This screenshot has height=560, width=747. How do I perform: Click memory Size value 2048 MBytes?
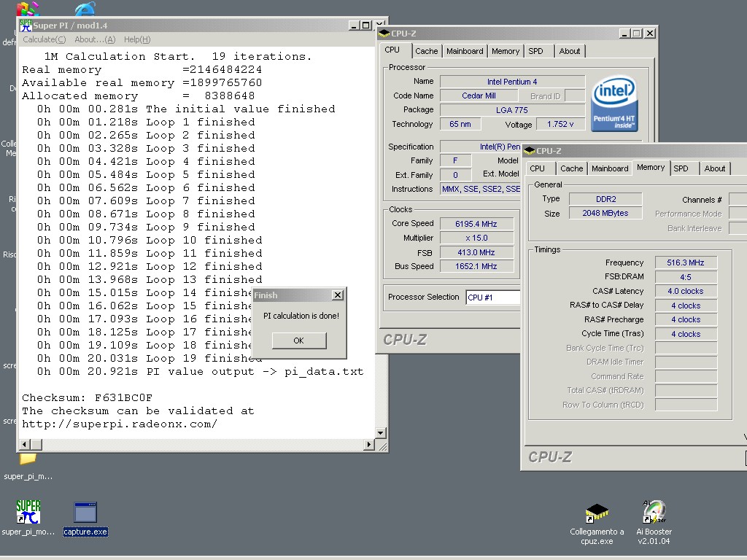point(605,214)
